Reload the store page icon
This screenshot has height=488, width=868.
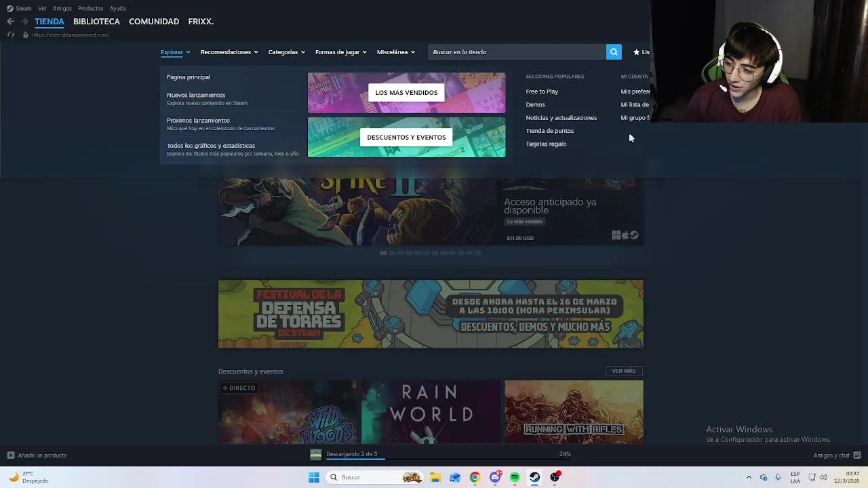click(10, 35)
